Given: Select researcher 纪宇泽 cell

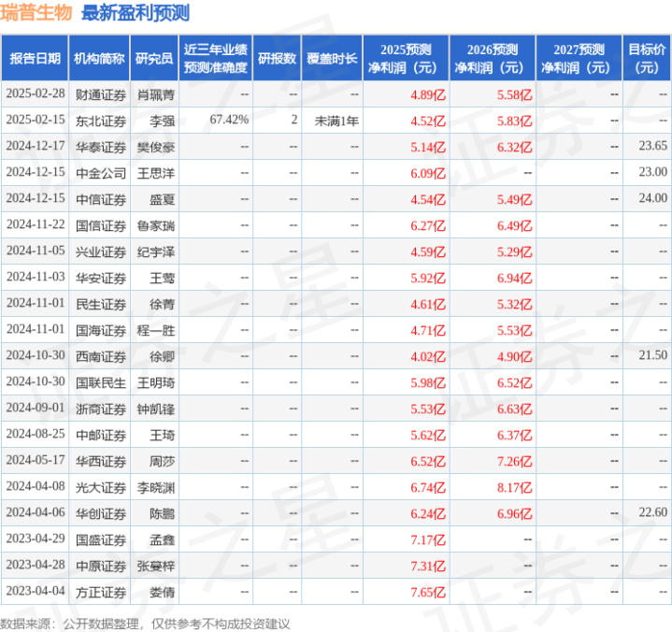Looking at the screenshot, I should 156,252.
